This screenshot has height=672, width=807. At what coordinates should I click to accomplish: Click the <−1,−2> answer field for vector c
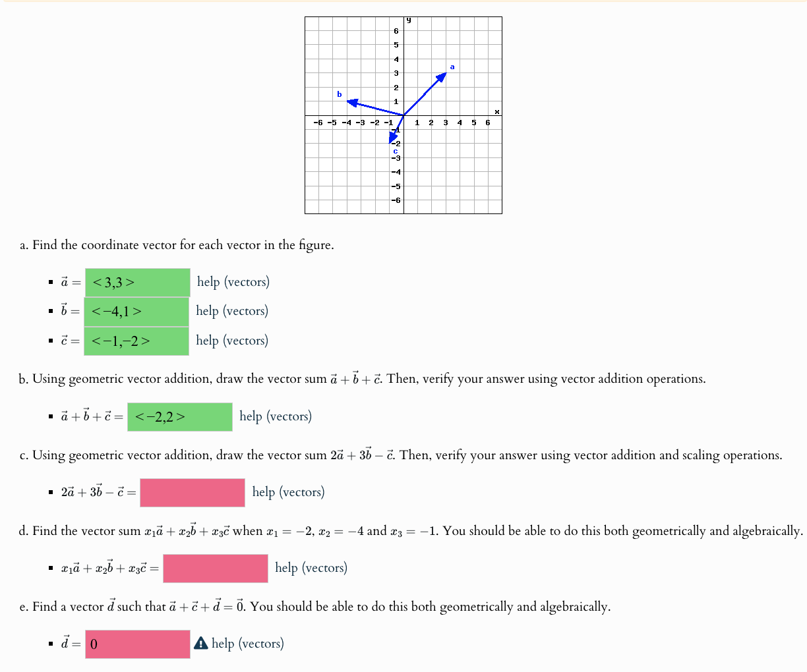tap(136, 340)
